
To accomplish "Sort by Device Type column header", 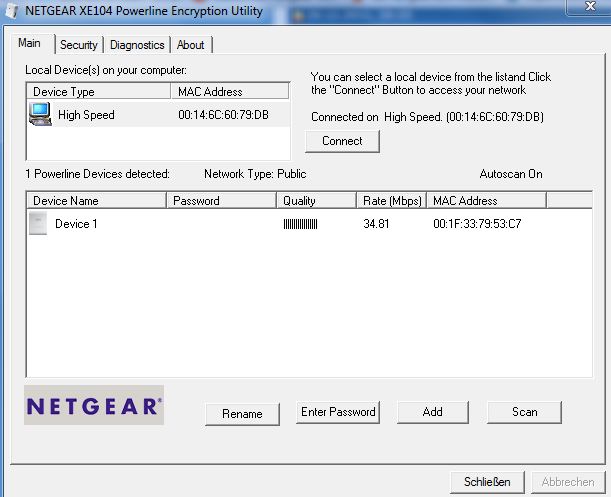I will [x=99, y=92].
